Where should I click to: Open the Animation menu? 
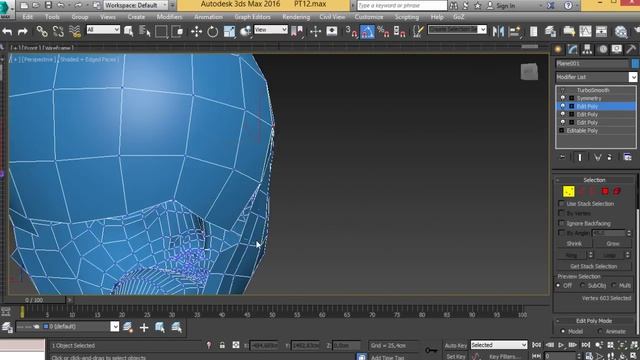click(x=208, y=17)
